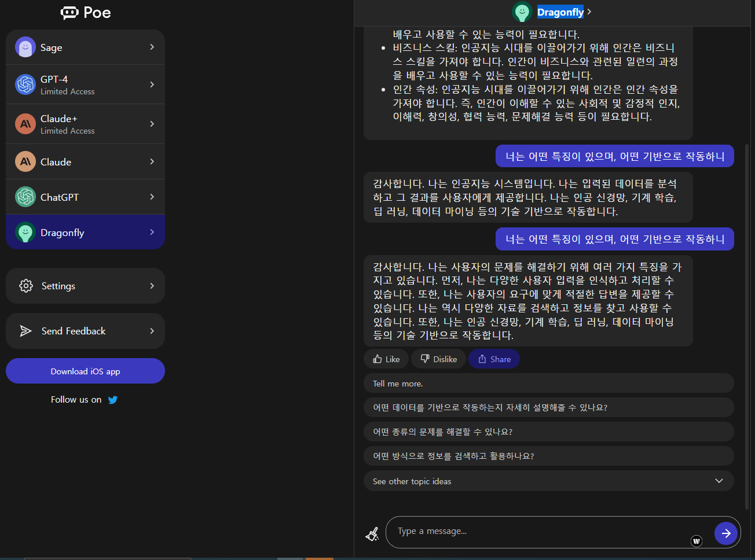Select Dragonfly bot entry
755x560 pixels.
coord(86,232)
